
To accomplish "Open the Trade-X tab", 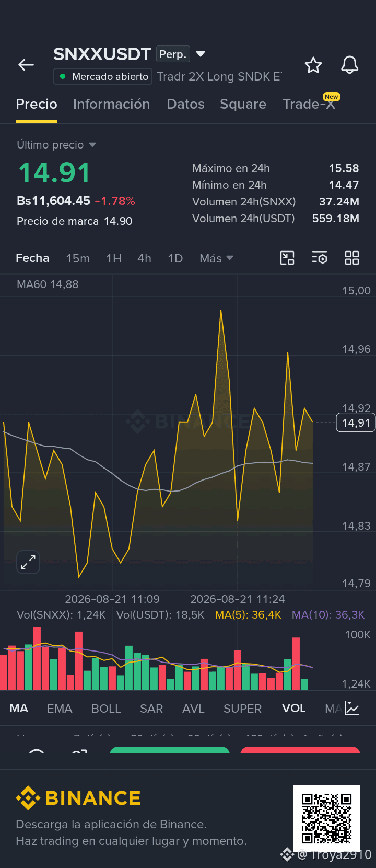I will [x=309, y=104].
